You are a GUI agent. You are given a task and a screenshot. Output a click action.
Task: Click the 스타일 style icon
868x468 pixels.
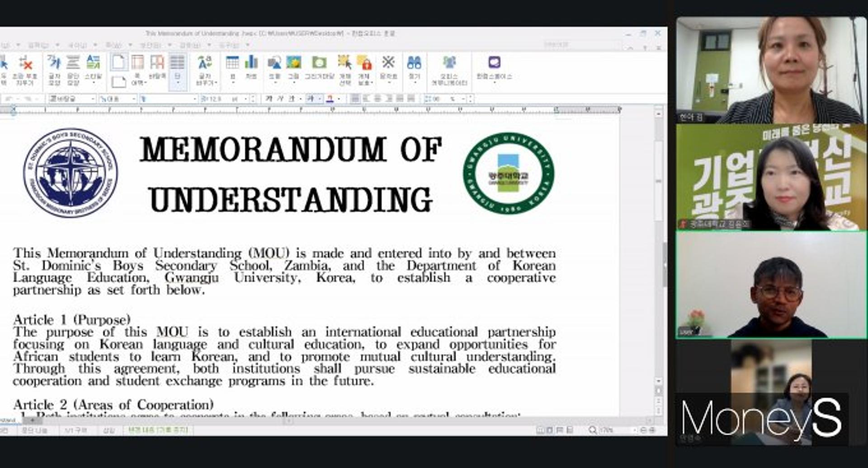pyautogui.click(x=93, y=70)
